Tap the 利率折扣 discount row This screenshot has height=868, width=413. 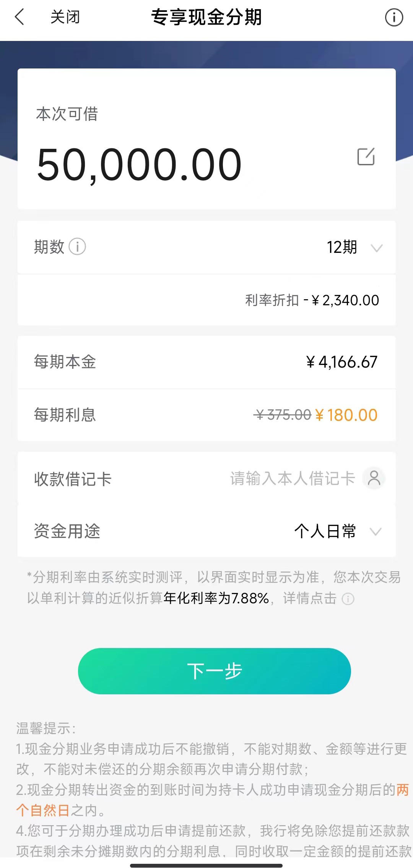(206, 300)
